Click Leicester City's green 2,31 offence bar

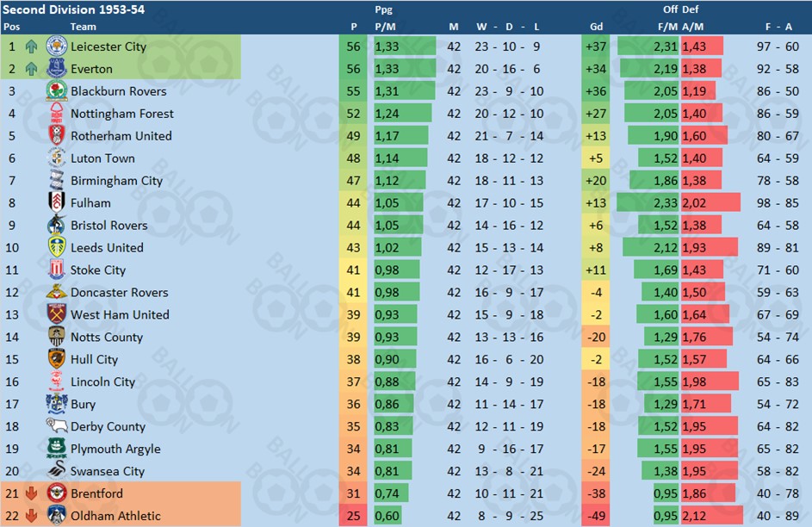648,46
